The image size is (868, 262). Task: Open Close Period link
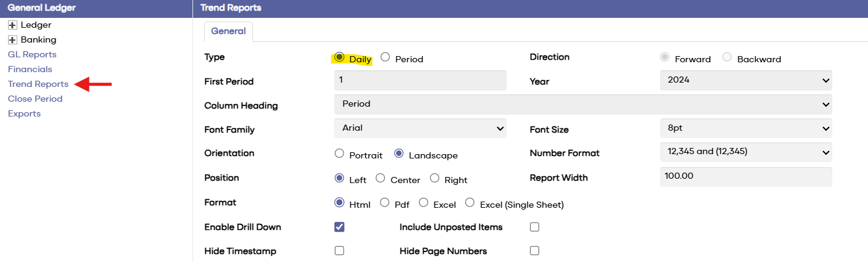point(35,99)
